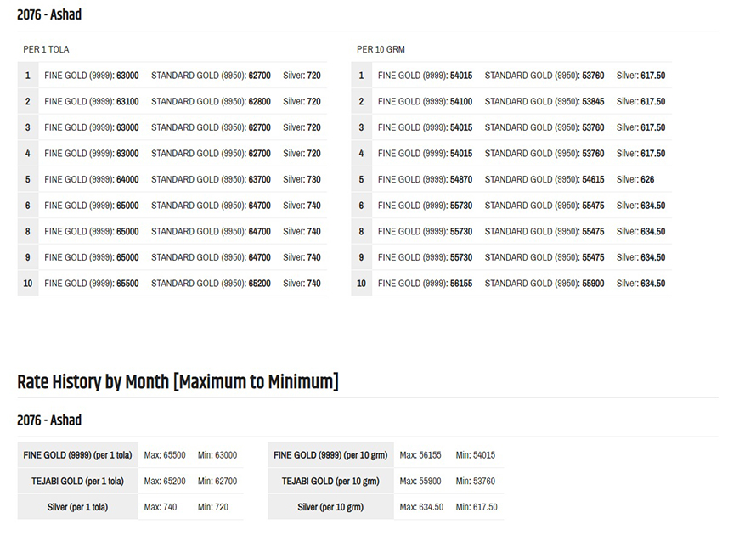This screenshot has width=756, height=535.
Task: Select day 2 cell in per 10 grm table
Action: pos(362,101)
